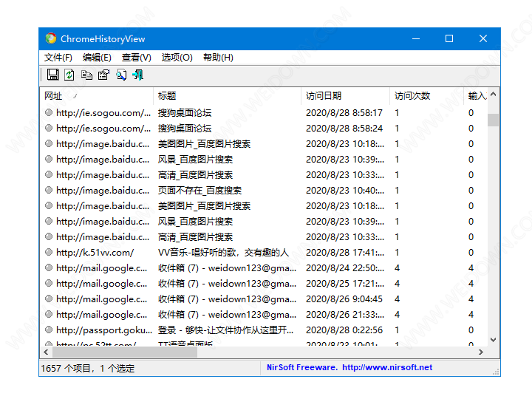This screenshot has height=399, width=532.
Task: Open the 查看(V) menu
Action: pos(137,58)
